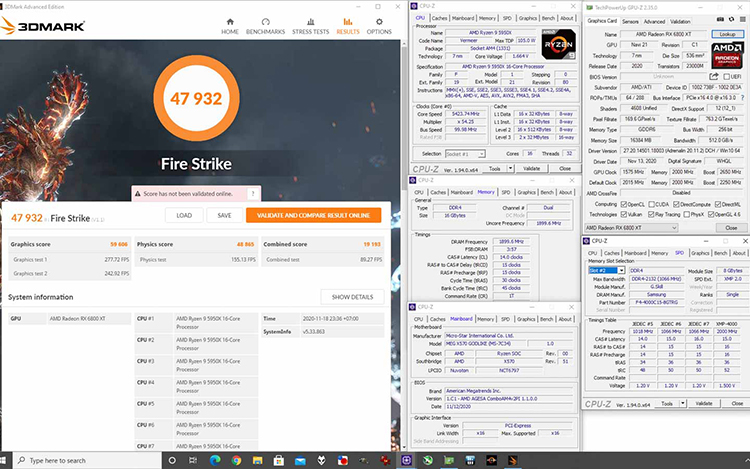Click the orange 3DMark taskbar icon

tap(512, 460)
